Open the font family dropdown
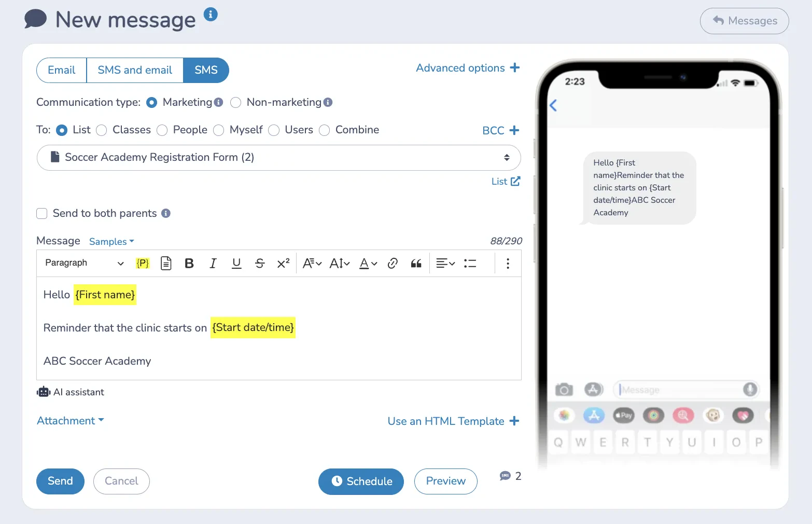812x524 pixels. (312, 263)
